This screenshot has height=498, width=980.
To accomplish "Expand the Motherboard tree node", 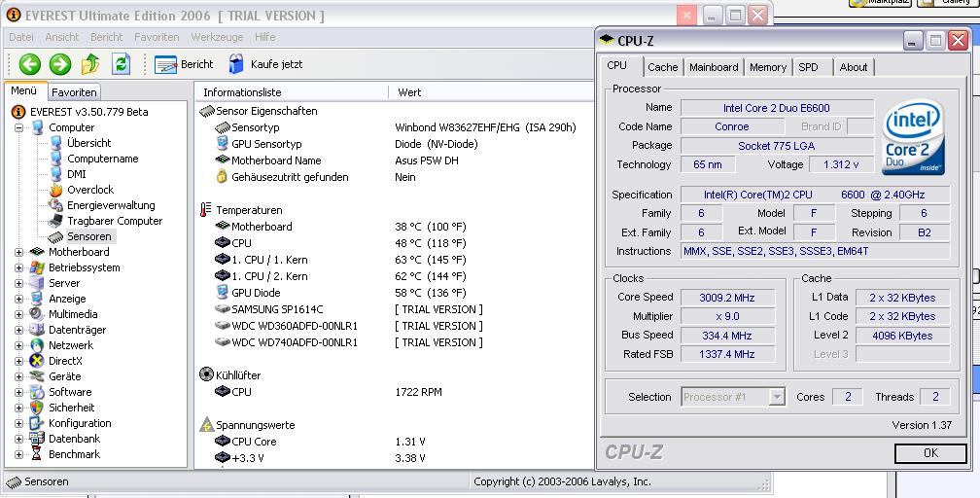I will [18, 252].
